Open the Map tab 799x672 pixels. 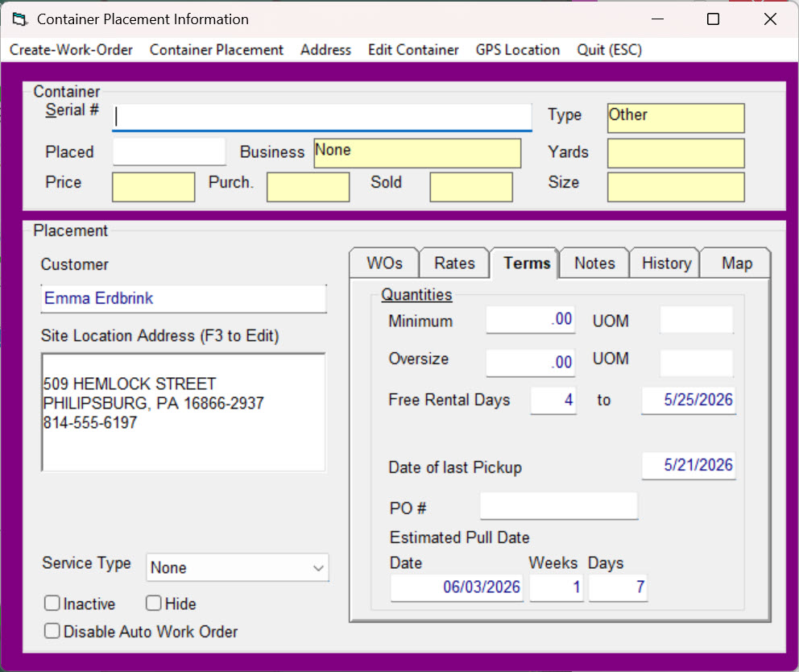coord(737,263)
